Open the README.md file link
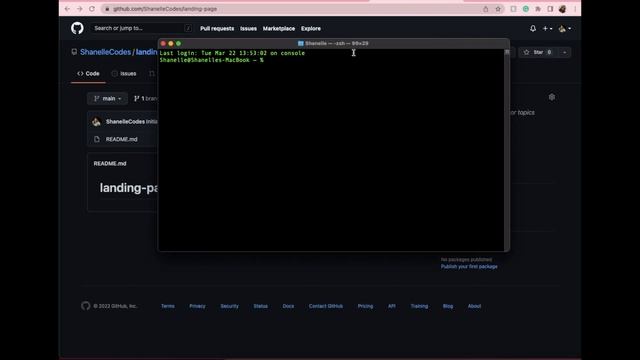This screenshot has width=640, height=360. [x=122, y=139]
